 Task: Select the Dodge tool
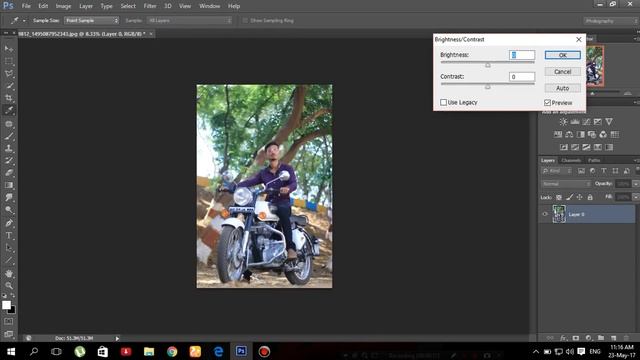(x=9, y=210)
